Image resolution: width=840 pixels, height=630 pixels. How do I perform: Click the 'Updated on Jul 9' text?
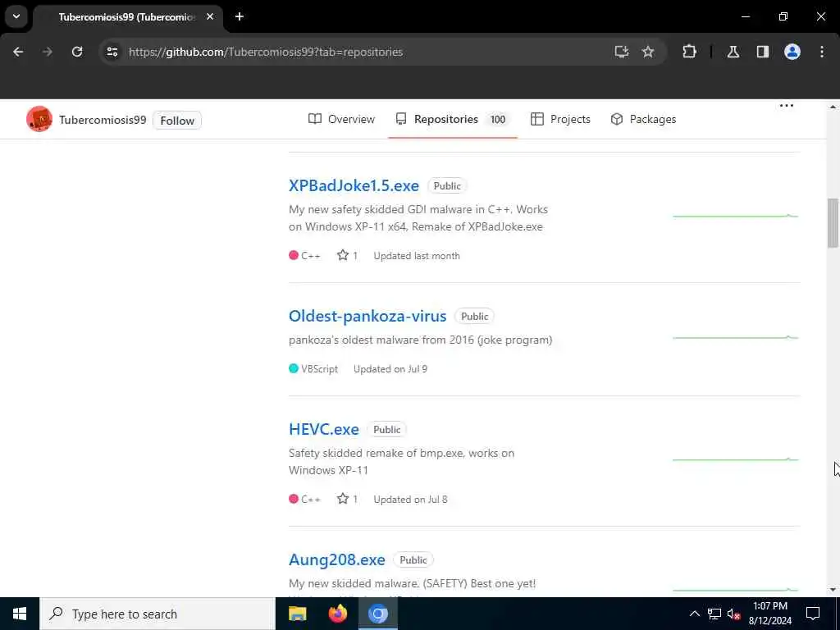390,369
